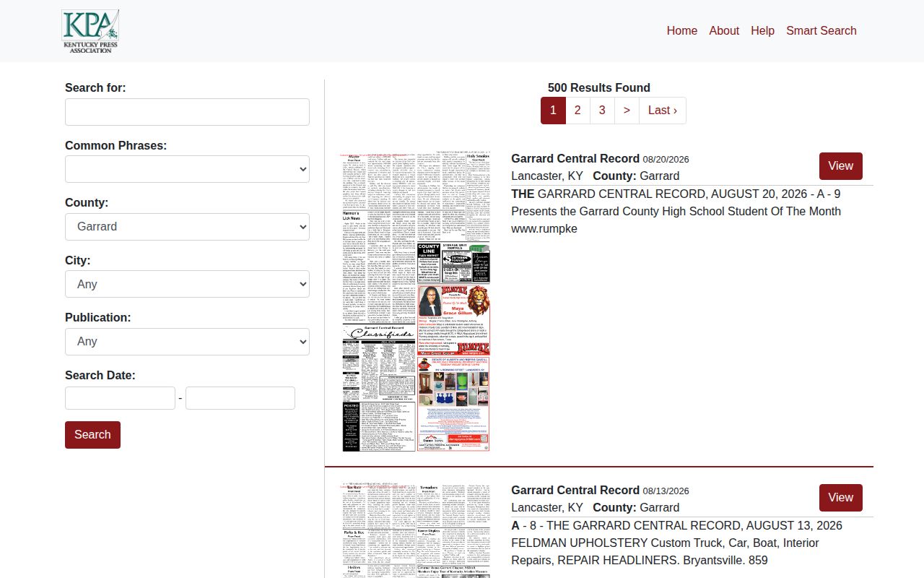Click the '500 Results Found' text
This screenshot has height=578, width=924.
click(599, 87)
